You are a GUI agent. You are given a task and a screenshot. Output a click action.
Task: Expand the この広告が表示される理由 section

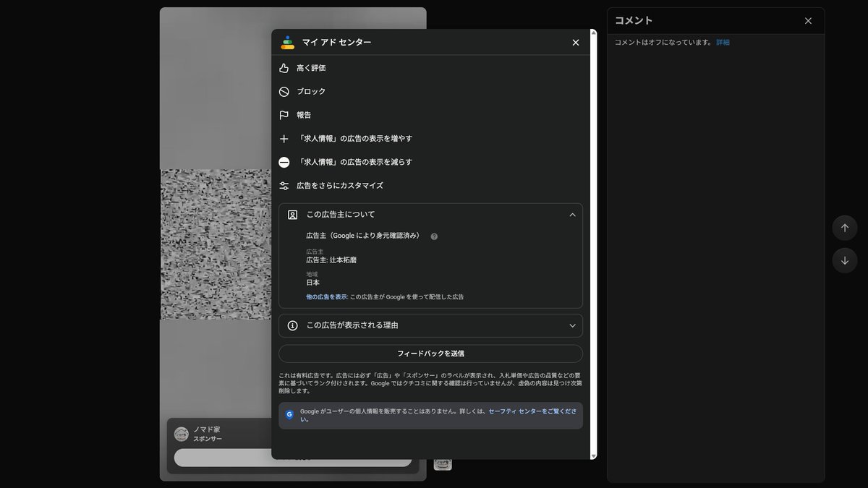pos(430,325)
